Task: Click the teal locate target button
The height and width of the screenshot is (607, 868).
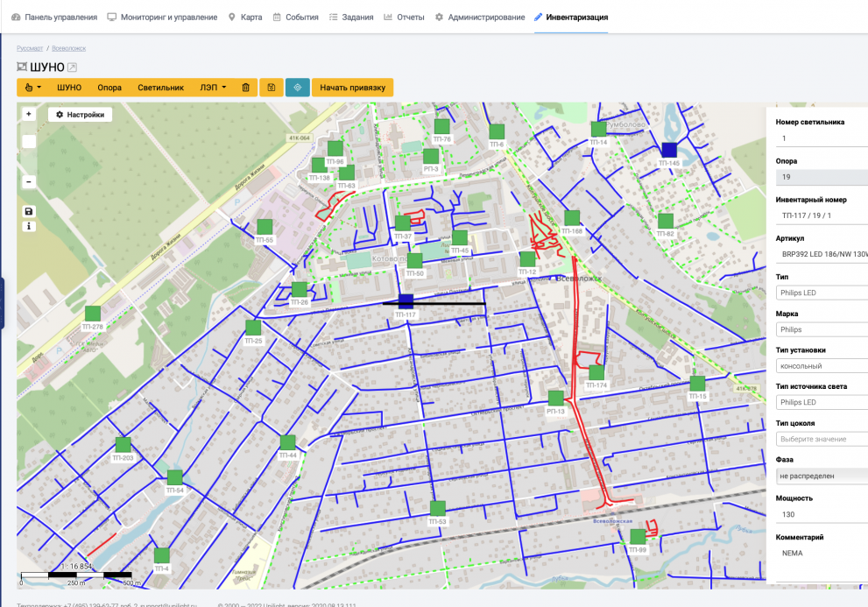Action: click(298, 88)
